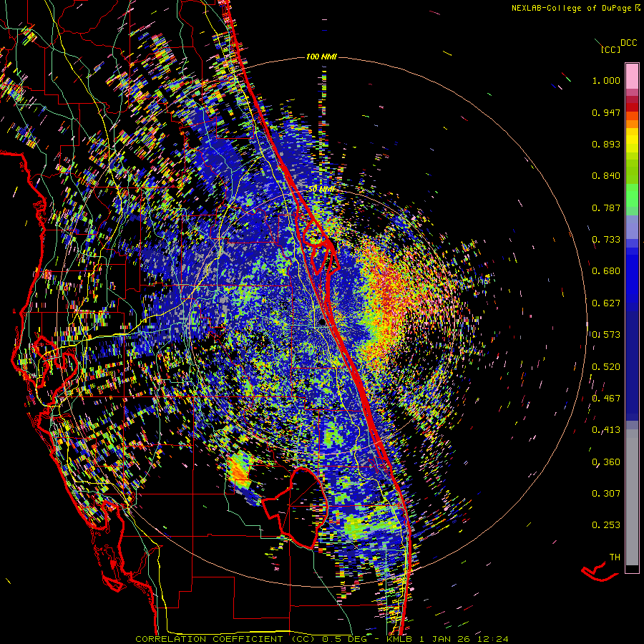Click the TH threshold label
The height and width of the screenshot is (644, 644).
[615, 557]
